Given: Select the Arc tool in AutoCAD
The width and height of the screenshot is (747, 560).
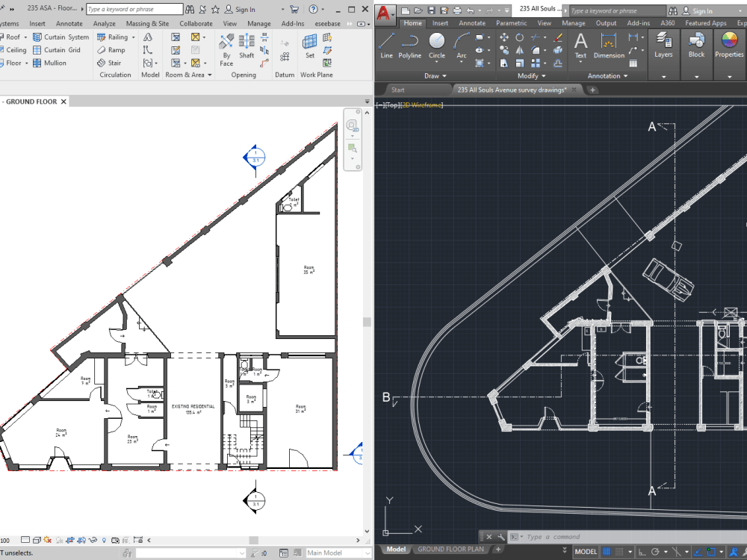Looking at the screenshot, I should (x=461, y=46).
